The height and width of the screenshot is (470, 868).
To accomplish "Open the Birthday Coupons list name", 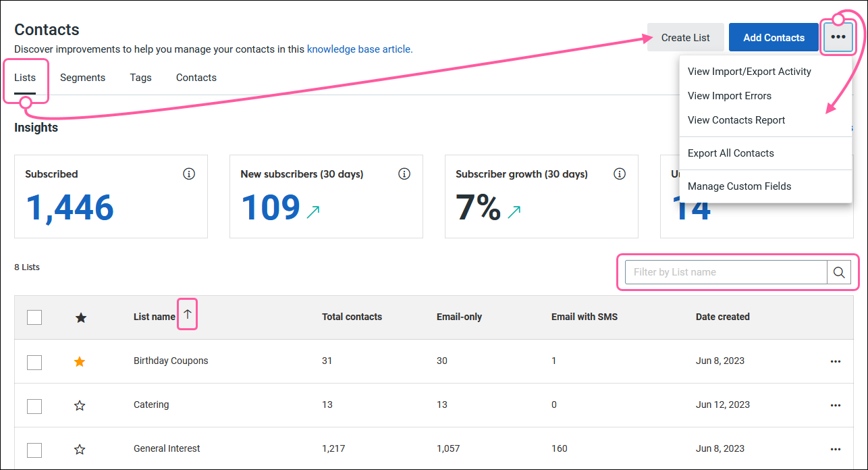I will [x=171, y=361].
